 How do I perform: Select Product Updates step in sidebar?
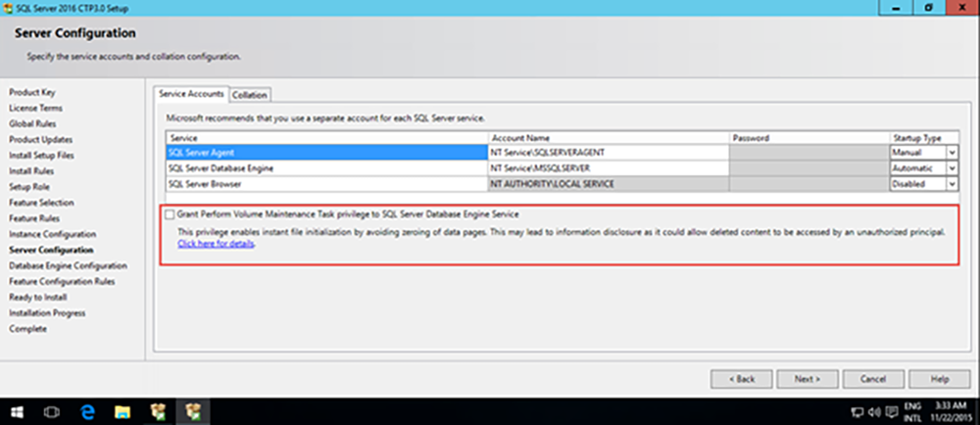40,140
